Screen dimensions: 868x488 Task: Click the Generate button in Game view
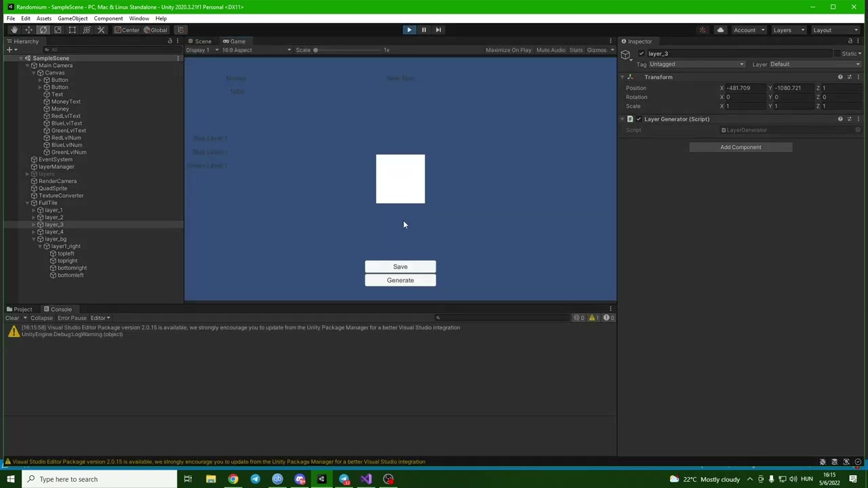click(x=400, y=280)
